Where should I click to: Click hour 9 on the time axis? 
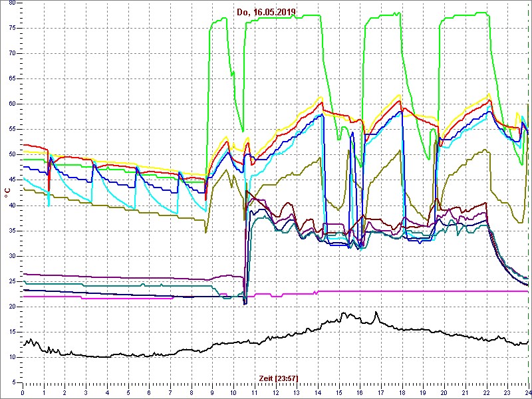pyautogui.click(x=212, y=394)
